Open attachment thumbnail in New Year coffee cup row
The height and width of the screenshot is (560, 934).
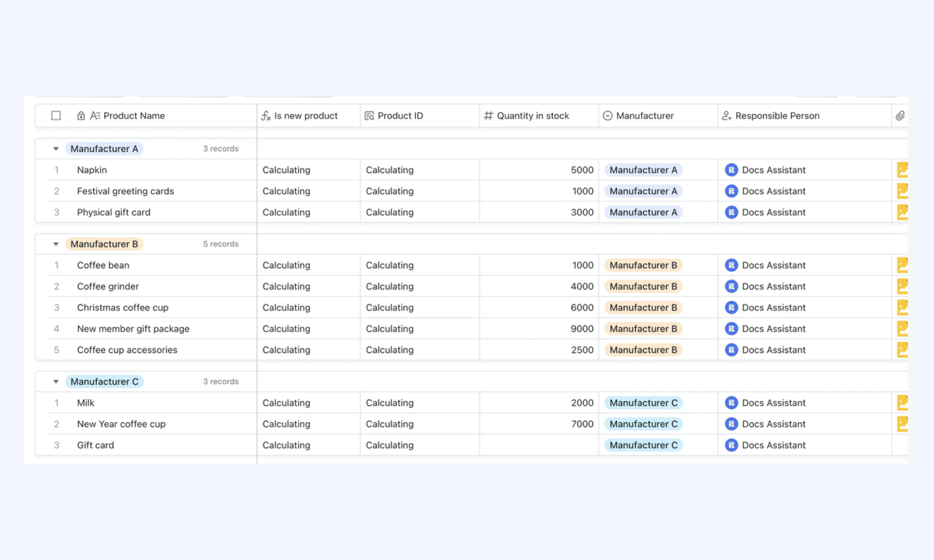902,424
